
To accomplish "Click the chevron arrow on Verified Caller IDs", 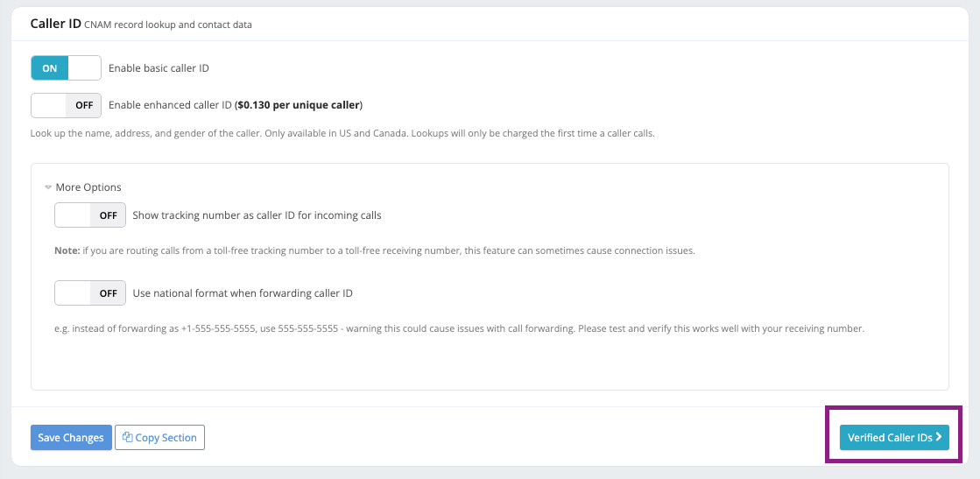I will 939,438.
